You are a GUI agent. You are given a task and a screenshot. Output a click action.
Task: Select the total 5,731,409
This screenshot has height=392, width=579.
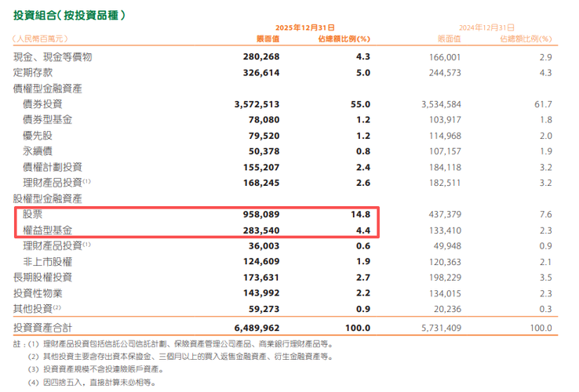[441, 328]
